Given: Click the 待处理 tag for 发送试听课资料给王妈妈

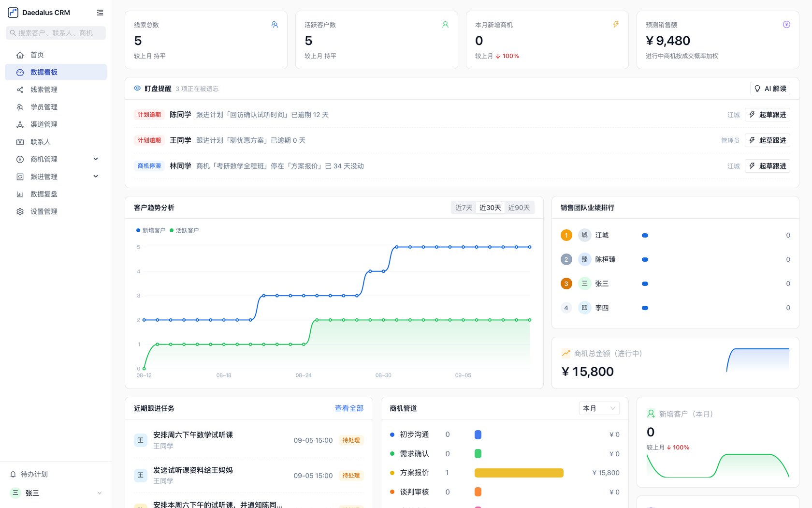Looking at the screenshot, I should point(351,476).
